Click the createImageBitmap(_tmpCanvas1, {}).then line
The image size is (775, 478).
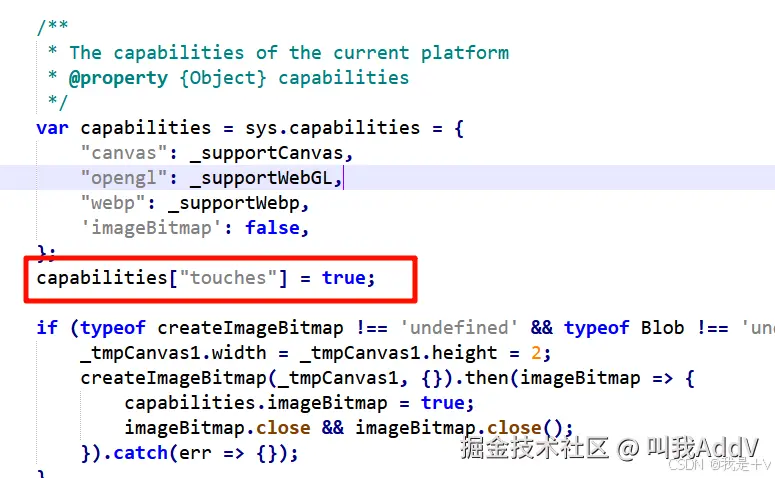point(388,378)
